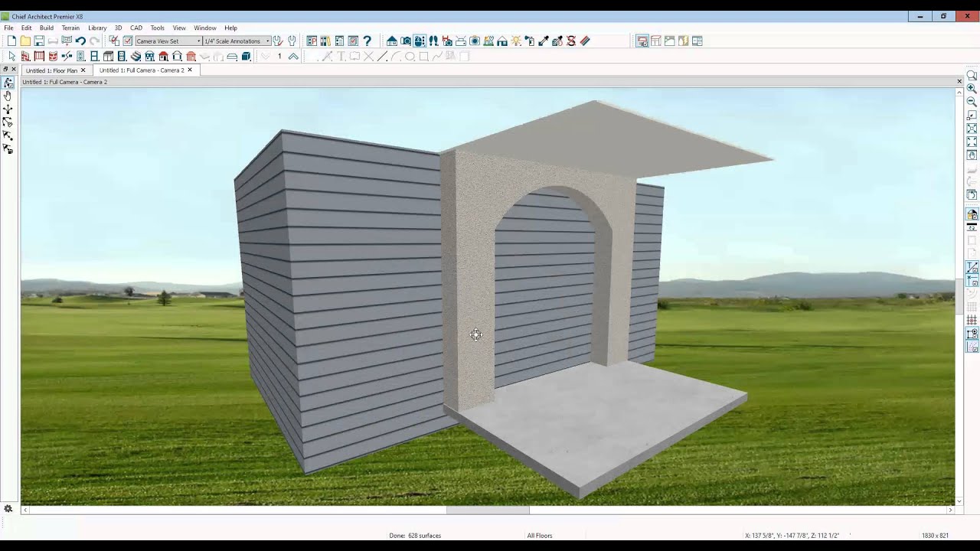This screenshot has width=980, height=551.
Task: Save the plan with the floppy icon
Action: point(39,41)
